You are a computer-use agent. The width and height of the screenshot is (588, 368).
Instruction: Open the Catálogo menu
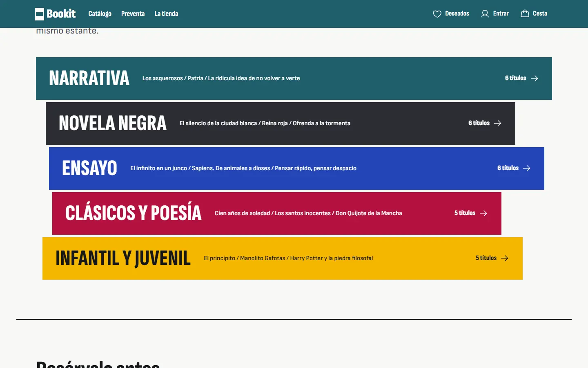click(100, 14)
